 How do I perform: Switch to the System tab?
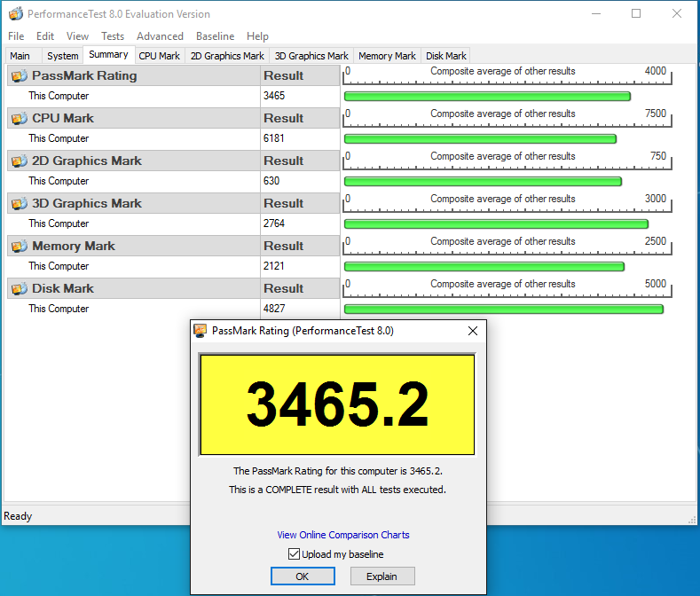[x=62, y=56]
